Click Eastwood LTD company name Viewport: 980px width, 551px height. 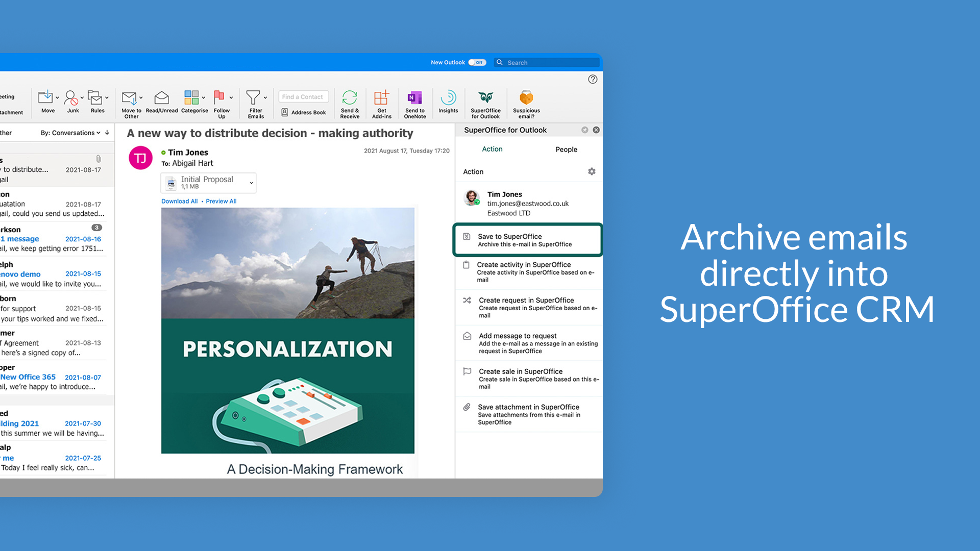tap(508, 213)
